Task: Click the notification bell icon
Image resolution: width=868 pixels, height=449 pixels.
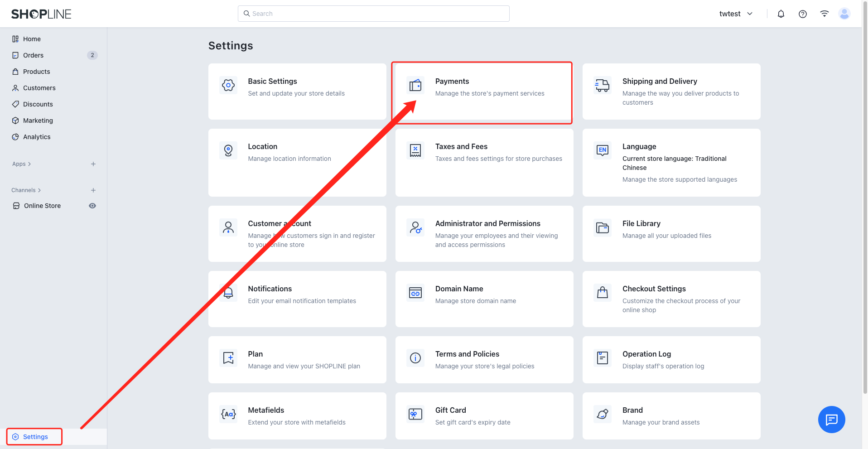Action: click(x=781, y=14)
